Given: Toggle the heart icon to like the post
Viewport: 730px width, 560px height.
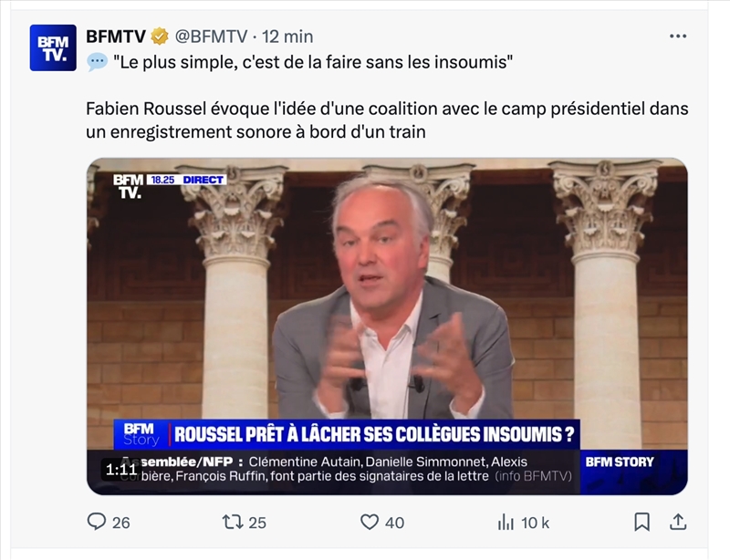Looking at the screenshot, I should pyautogui.click(x=369, y=522).
